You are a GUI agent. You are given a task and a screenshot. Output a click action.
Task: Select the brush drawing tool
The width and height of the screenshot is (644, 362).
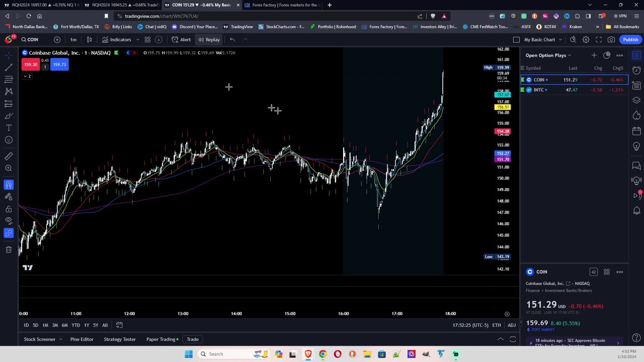tap(9, 116)
